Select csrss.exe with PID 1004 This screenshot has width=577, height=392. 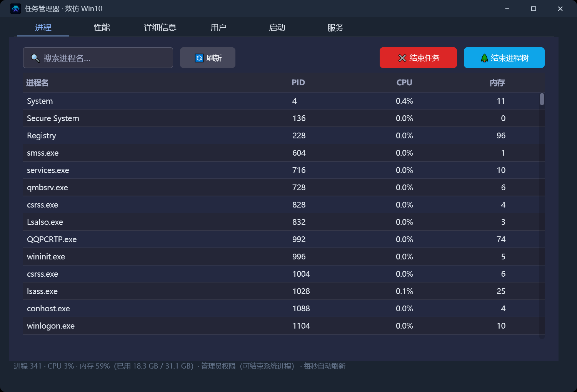tap(284, 274)
